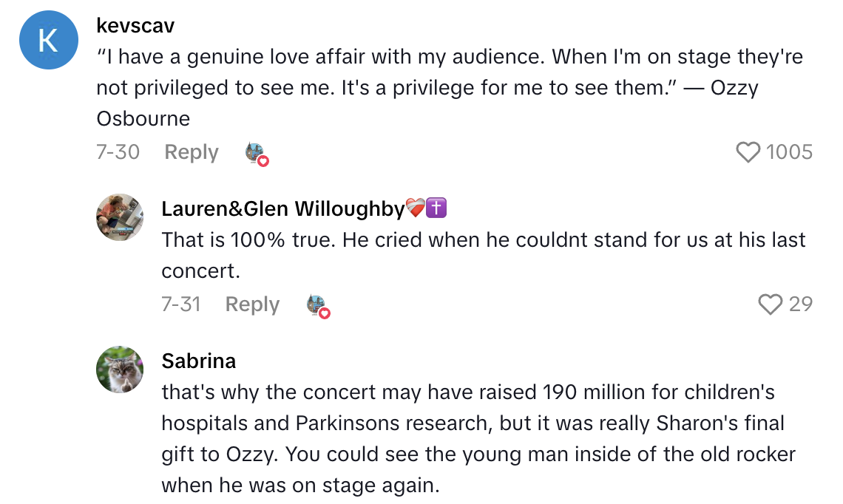Visit the Lauren&Glen Willoughby username link
The image size is (843, 504).
click(282, 209)
